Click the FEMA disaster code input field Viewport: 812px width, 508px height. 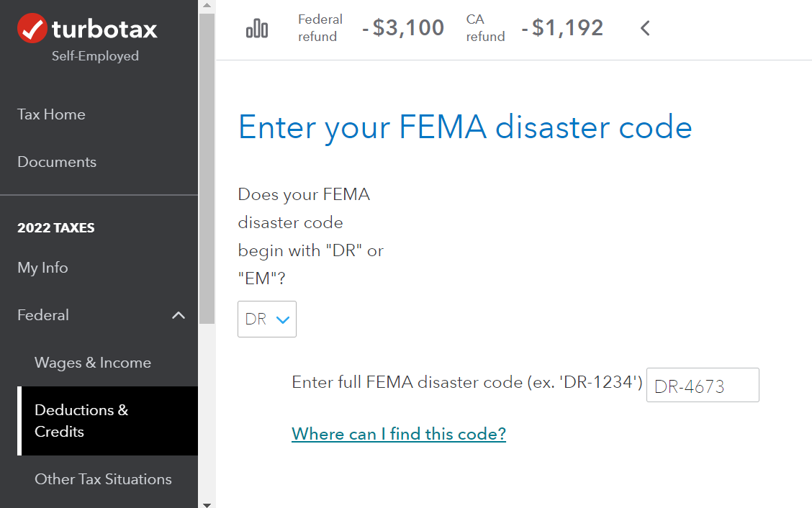(703, 385)
